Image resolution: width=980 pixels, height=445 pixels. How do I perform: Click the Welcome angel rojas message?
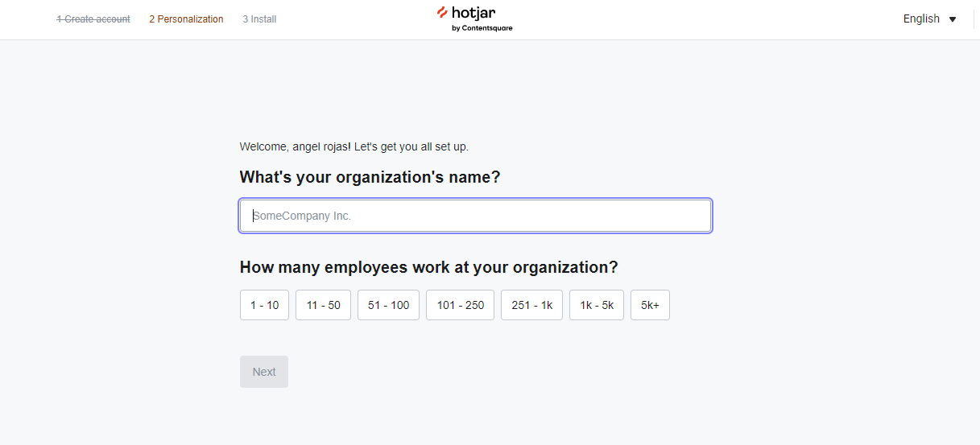(354, 146)
